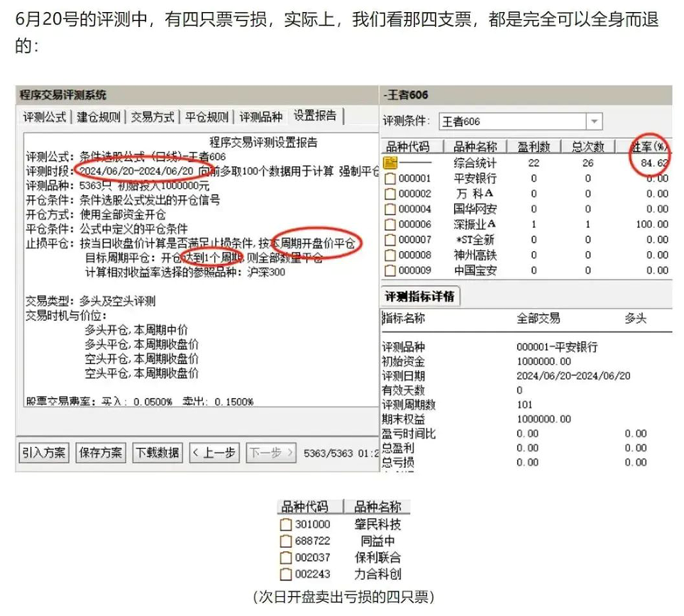
Task: Click the icon beside 000002 万科A
Action: (390, 194)
